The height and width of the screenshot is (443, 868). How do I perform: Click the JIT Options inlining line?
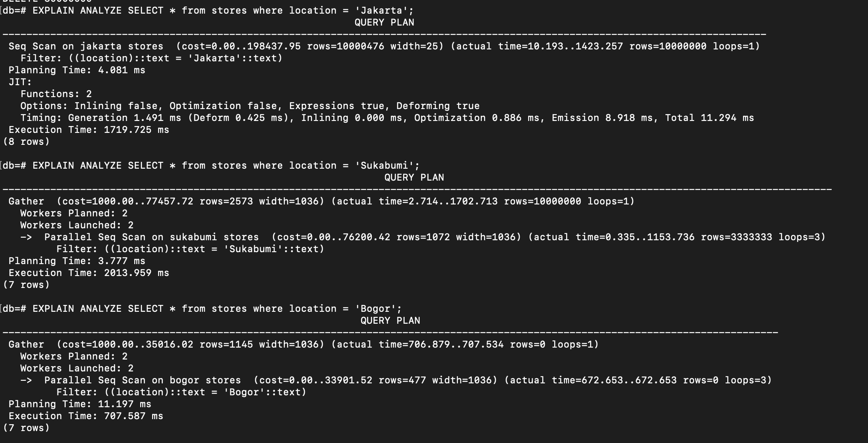pyautogui.click(x=250, y=106)
